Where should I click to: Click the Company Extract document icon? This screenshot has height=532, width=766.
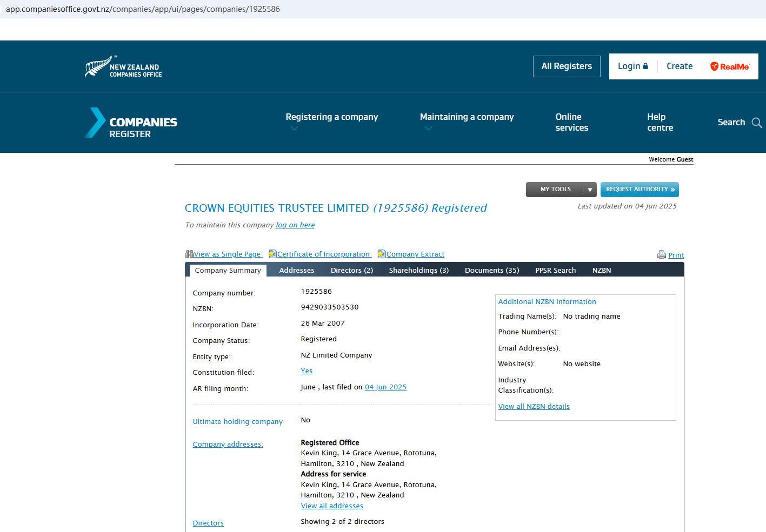point(382,254)
